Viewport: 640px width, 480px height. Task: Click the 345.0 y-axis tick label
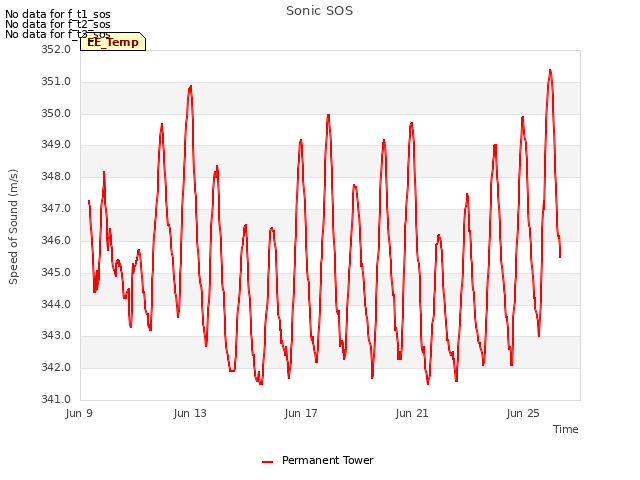pos(56,272)
